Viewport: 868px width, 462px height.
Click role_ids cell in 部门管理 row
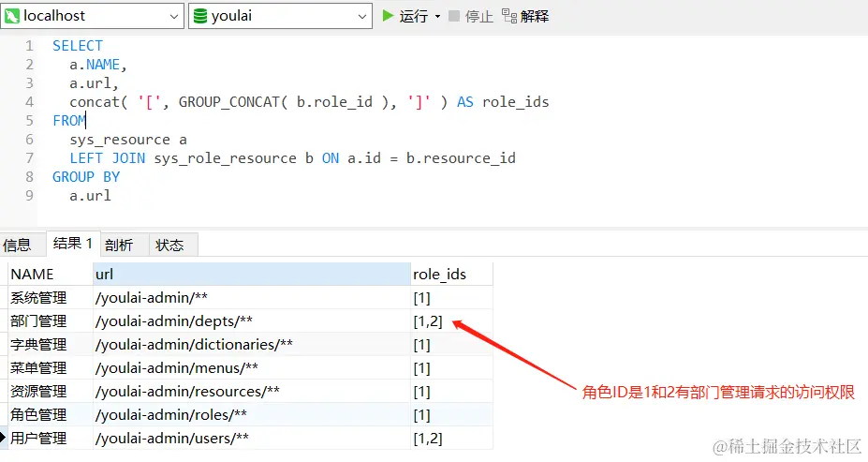point(451,320)
